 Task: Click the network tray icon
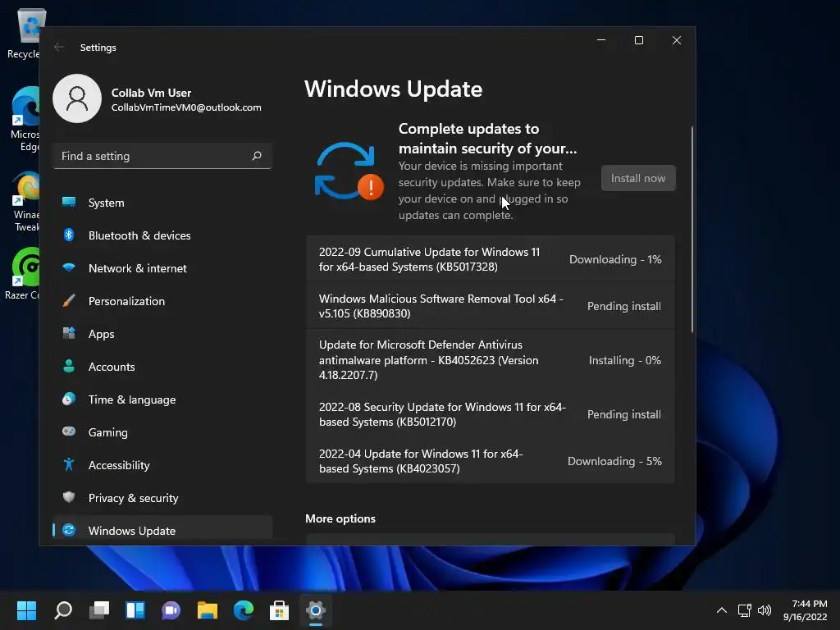pos(744,609)
